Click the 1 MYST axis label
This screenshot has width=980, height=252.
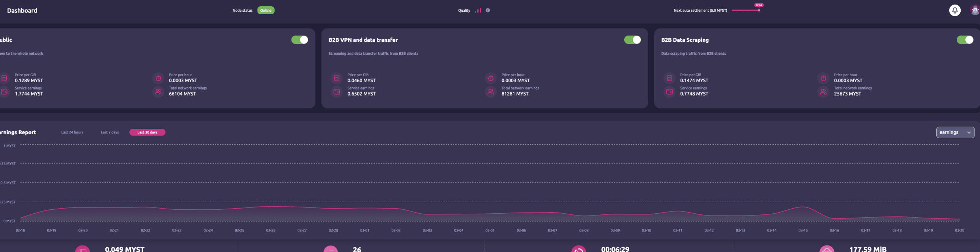pyautogui.click(x=9, y=146)
